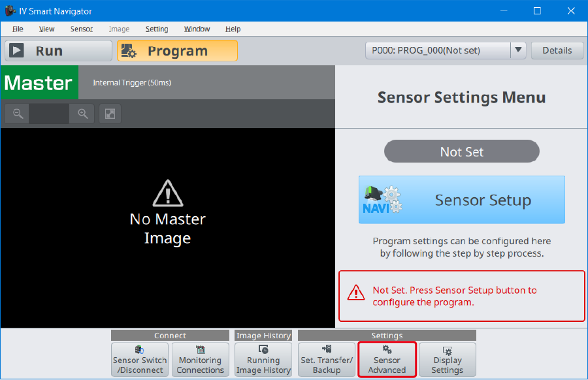Screen dimensions: 588x380
Task: Open the Sensor menu
Action: pyautogui.click(x=82, y=29)
